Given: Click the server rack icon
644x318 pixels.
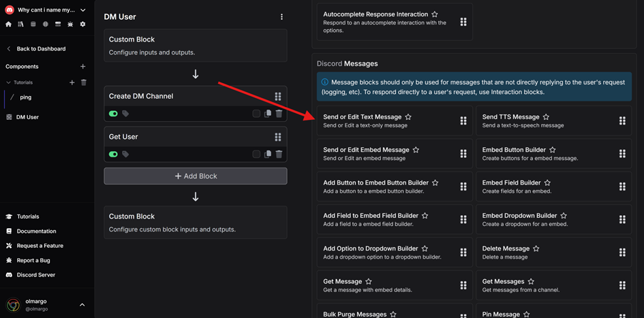Looking at the screenshot, I should [x=58, y=25].
